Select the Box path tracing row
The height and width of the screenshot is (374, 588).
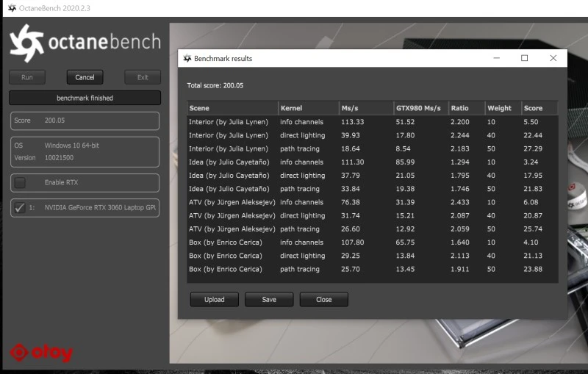click(x=373, y=269)
